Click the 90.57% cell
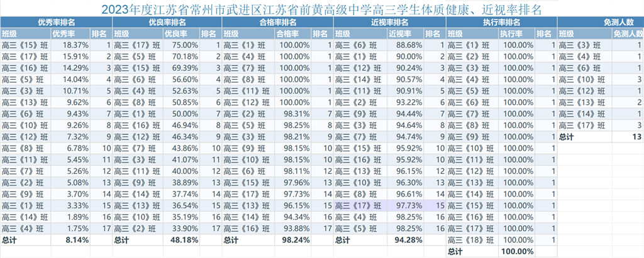The width and height of the screenshot is (644, 258). tap(406, 80)
